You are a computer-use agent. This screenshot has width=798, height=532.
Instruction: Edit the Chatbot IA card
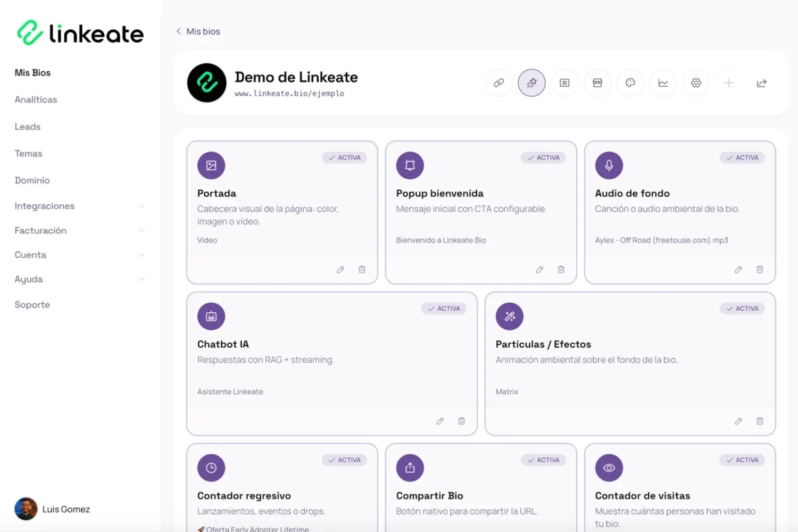440,421
